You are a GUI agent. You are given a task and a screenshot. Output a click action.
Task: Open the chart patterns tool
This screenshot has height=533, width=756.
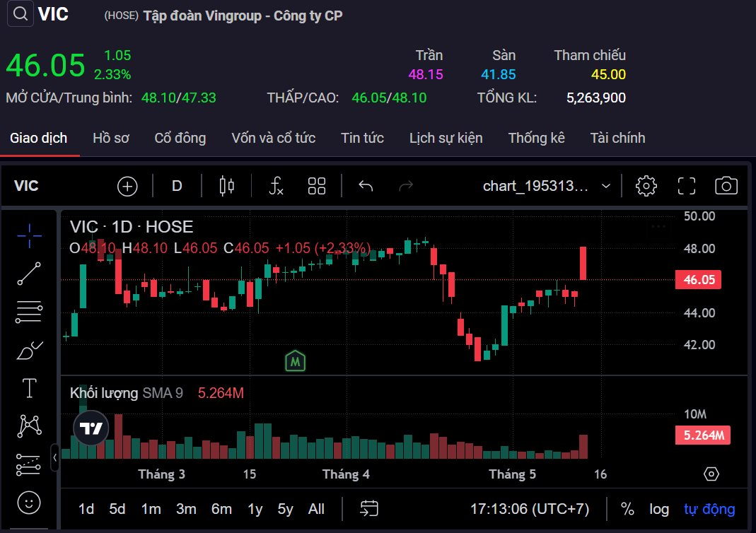(29, 426)
